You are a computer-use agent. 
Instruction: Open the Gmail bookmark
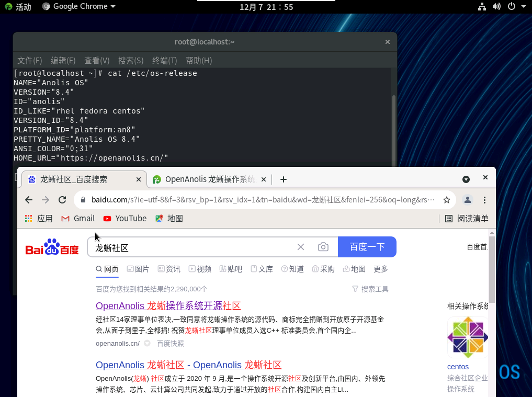(78, 219)
